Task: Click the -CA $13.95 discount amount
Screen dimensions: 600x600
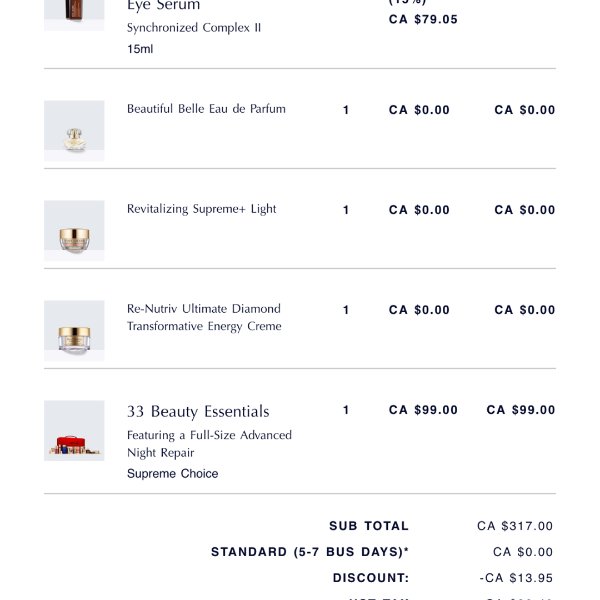Action: 516,578
